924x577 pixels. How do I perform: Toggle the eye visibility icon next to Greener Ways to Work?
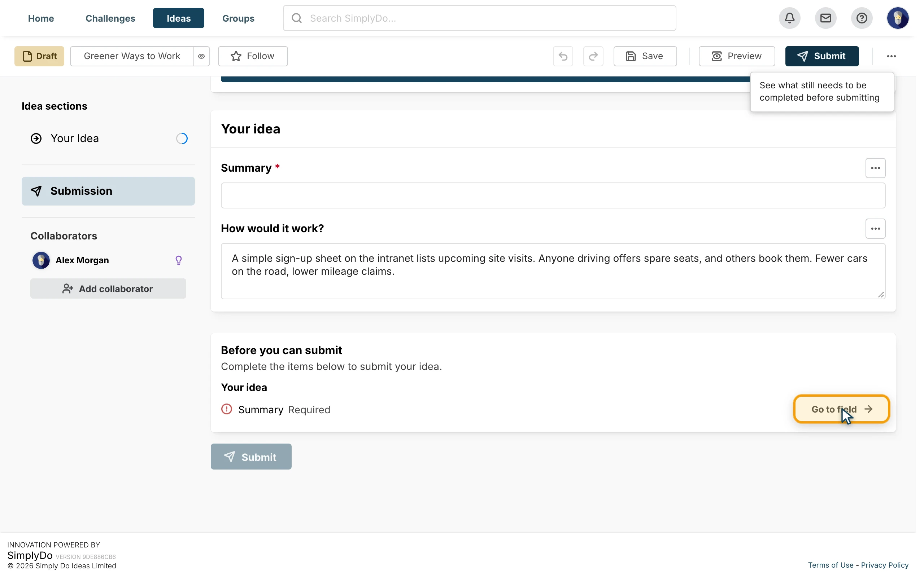202,56
